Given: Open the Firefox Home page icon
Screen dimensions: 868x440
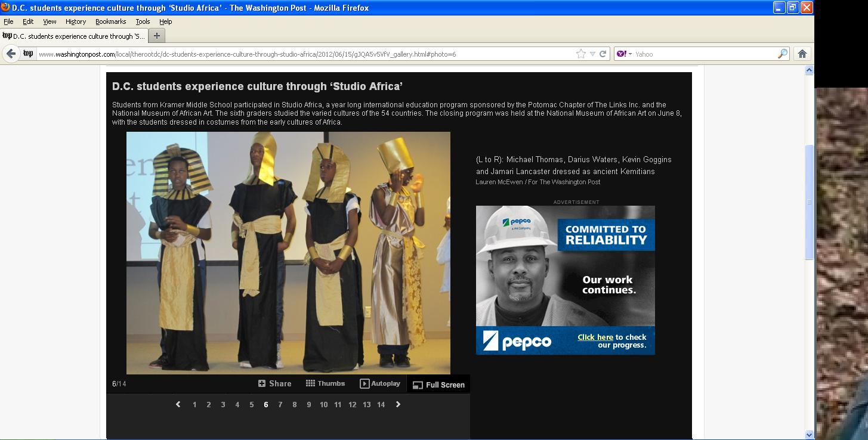Looking at the screenshot, I should [802, 54].
